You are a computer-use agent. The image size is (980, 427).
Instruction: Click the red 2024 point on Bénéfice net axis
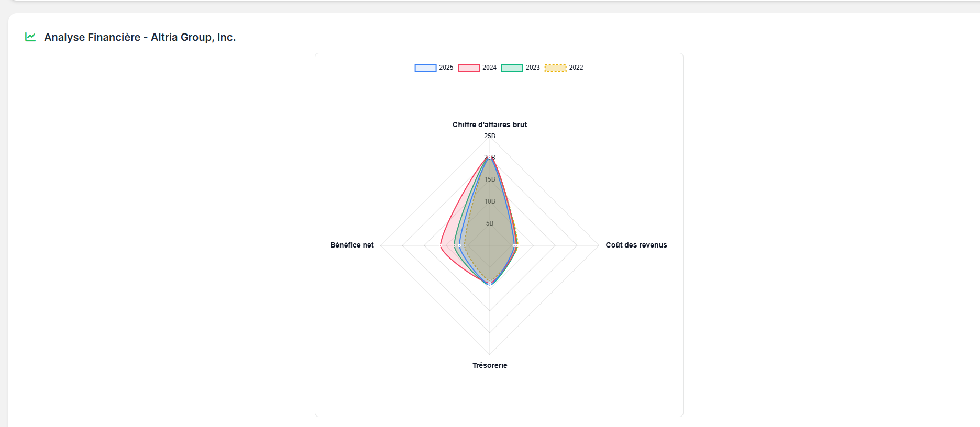click(x=441, y=245)
